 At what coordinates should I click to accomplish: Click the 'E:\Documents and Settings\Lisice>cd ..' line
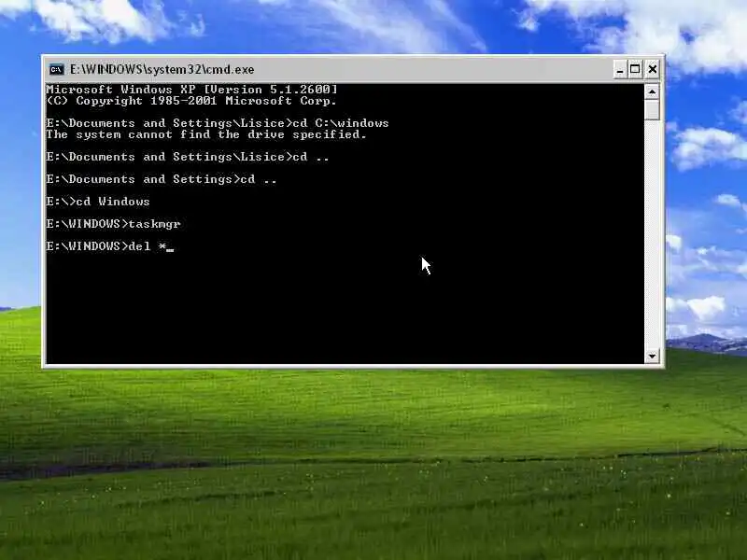(x=188, y=157)
